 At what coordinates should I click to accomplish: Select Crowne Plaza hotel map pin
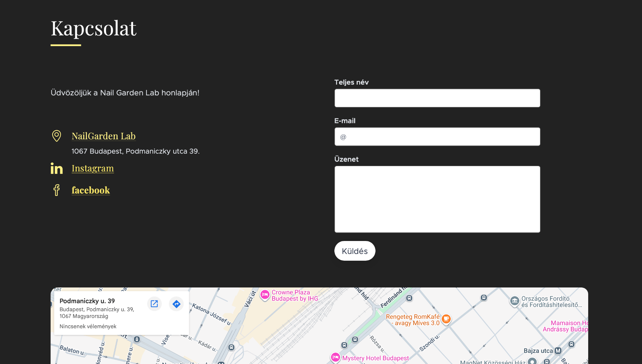(x=265, y=295)
